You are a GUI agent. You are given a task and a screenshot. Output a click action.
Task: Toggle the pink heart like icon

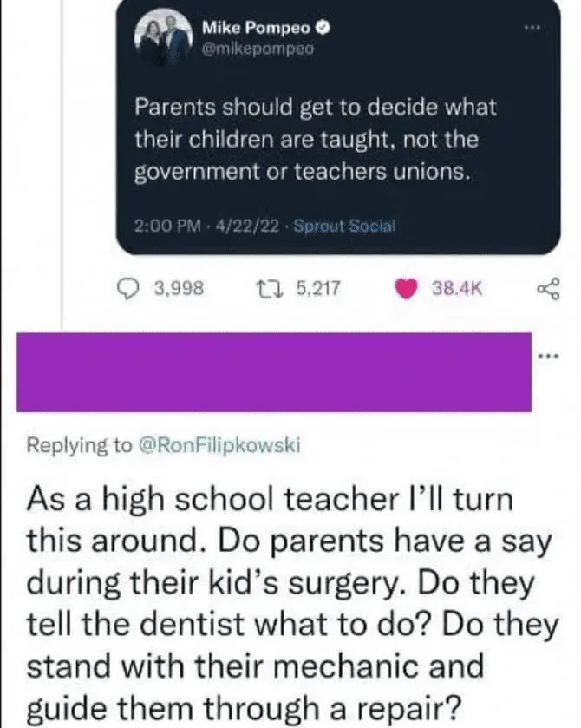407,288
